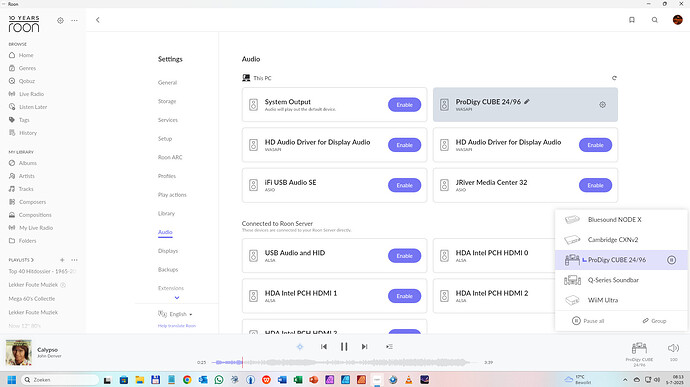690x387 pixels.
Task: Click the queue icon in playback bar
Action: click(389, 346)
